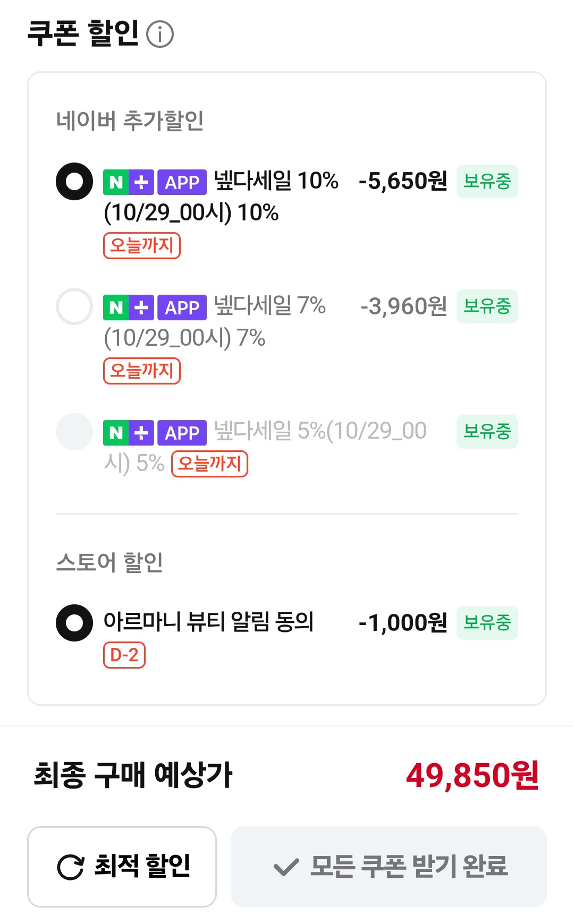Click the N+ badge on 7% coupon
The width and height of the screenshot is (574, 924).
click(129, 307)
